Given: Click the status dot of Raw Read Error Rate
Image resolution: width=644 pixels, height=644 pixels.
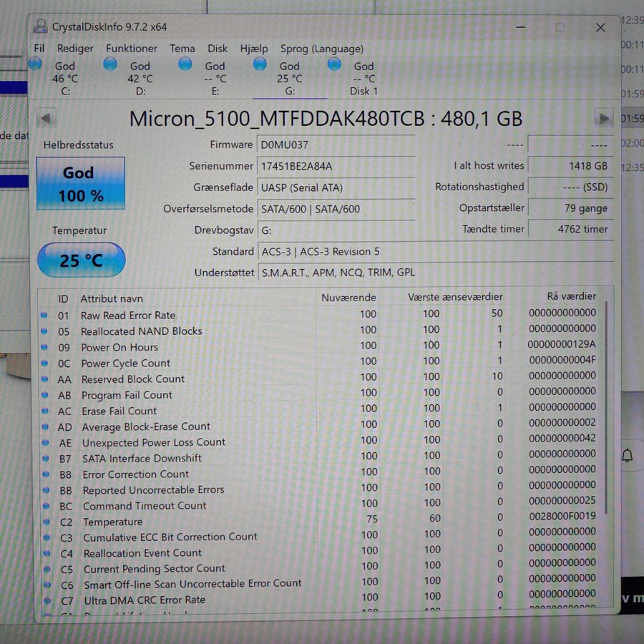Looking at the screenshot, I should (x=44, y=316).
